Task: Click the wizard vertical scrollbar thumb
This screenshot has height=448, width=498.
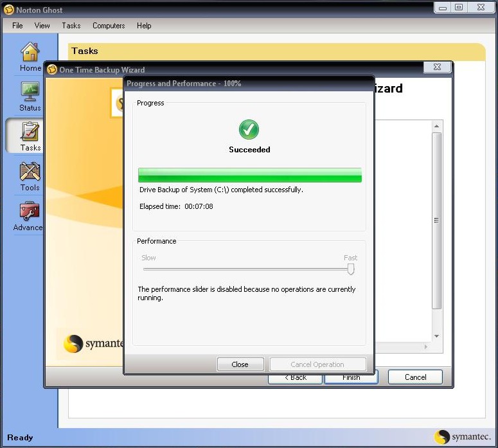Action: (x=437, y=221)
